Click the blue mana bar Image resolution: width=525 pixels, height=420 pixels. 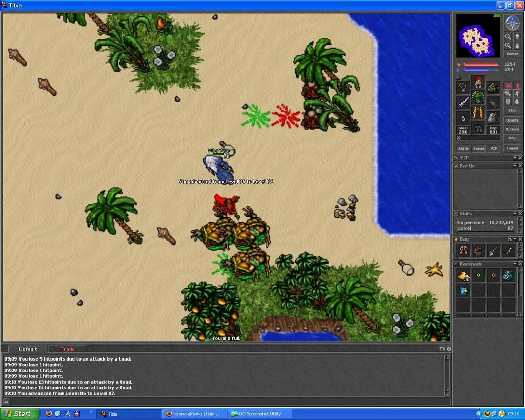tap(481, 70)
